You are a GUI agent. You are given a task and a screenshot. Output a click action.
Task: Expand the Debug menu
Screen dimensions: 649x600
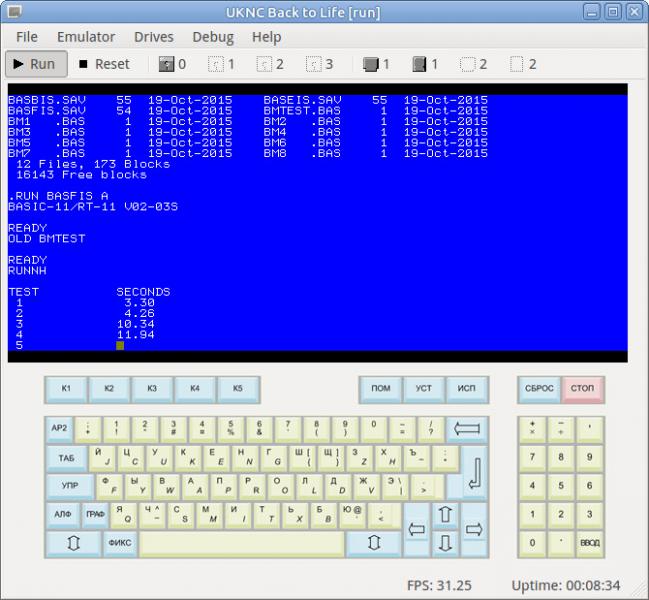pyautogui.click(x=212, y=37)
